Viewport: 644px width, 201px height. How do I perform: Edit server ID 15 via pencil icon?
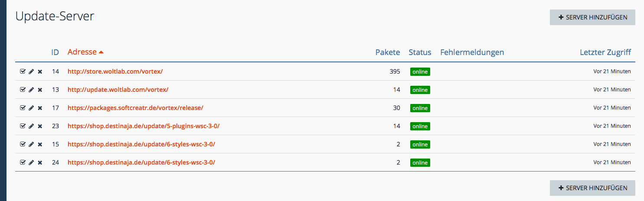click(31, 144)
